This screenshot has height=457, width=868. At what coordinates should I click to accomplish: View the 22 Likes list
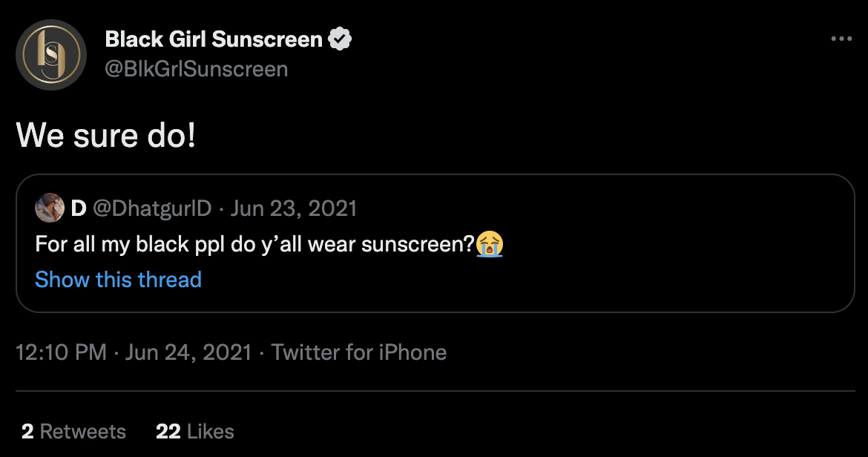pyautogui.click(x=195, y=432)
